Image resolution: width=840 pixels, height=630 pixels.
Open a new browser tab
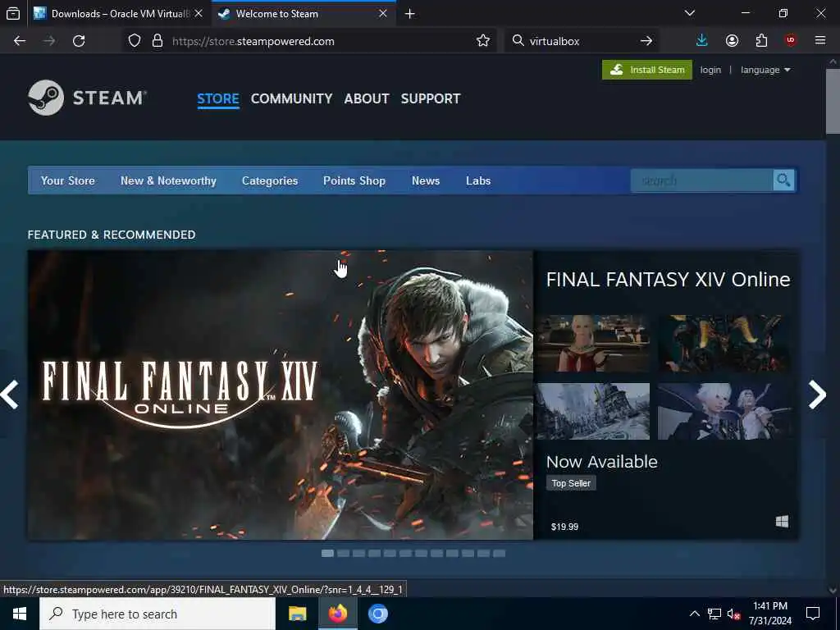point(410,13)
